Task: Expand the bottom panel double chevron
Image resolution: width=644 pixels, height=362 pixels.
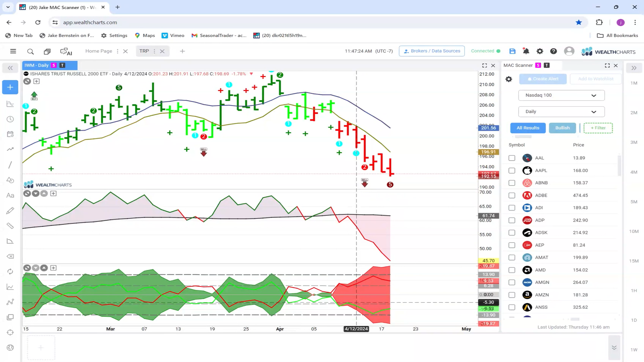Action: 614,348
